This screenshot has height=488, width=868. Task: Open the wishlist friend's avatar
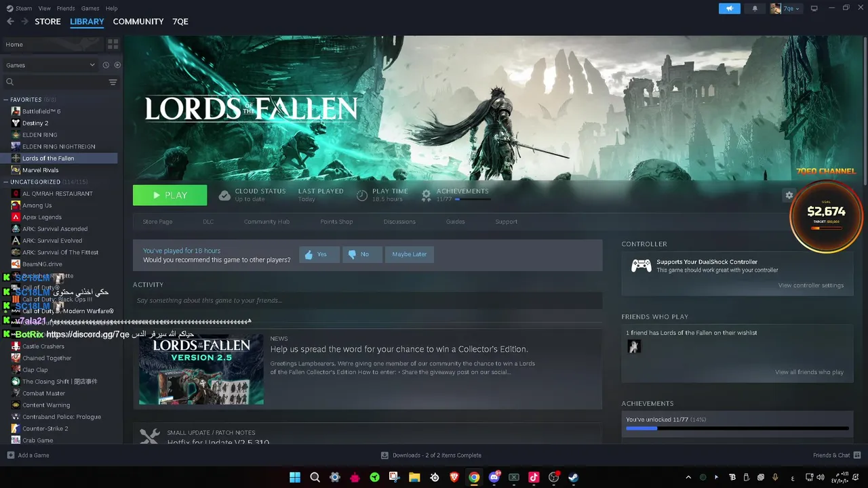point(634,346)
